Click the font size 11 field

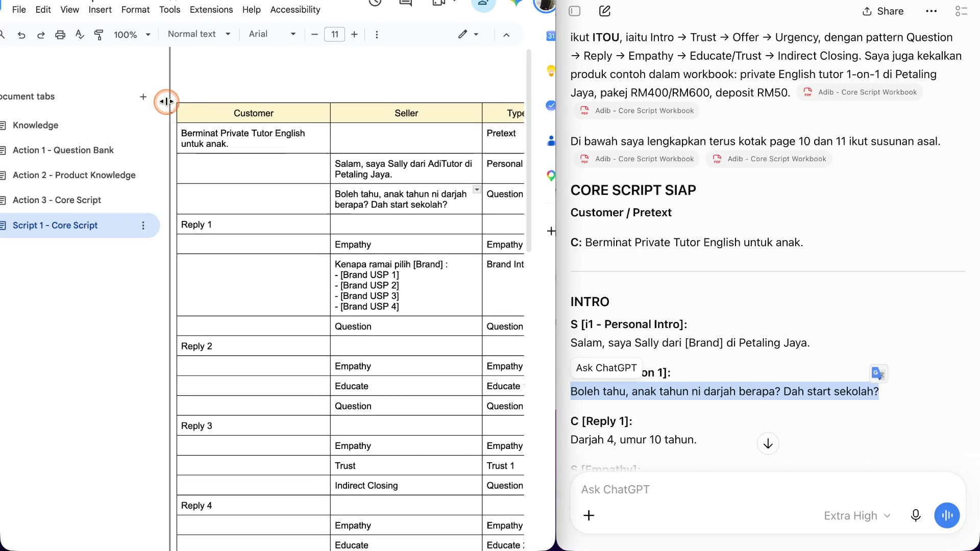(335, 35)
